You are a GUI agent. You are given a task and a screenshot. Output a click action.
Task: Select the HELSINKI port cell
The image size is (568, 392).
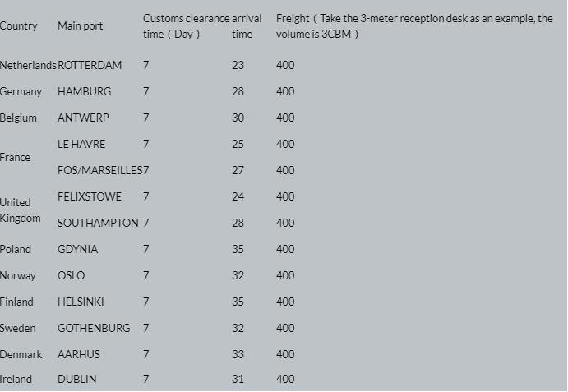(81, 302)
